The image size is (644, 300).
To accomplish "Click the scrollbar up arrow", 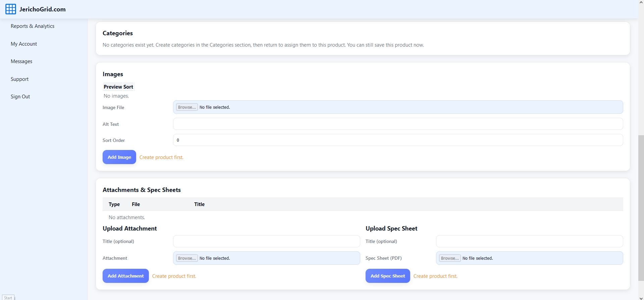I will (x=641, y=2).
